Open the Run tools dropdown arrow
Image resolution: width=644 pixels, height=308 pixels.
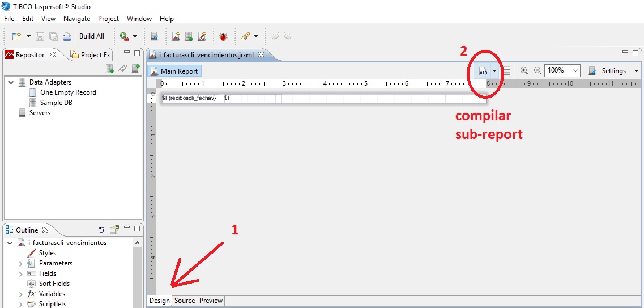[x=135, y=36]
